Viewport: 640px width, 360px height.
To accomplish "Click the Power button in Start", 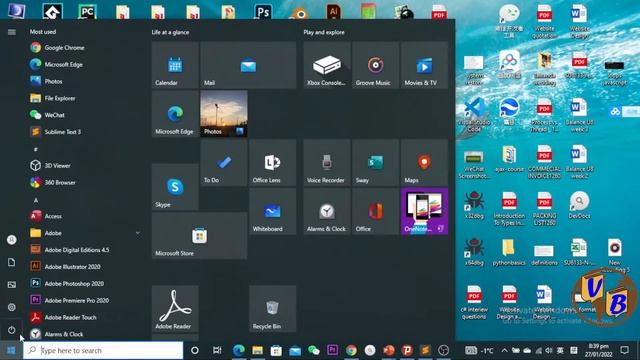I will (11, 329).
